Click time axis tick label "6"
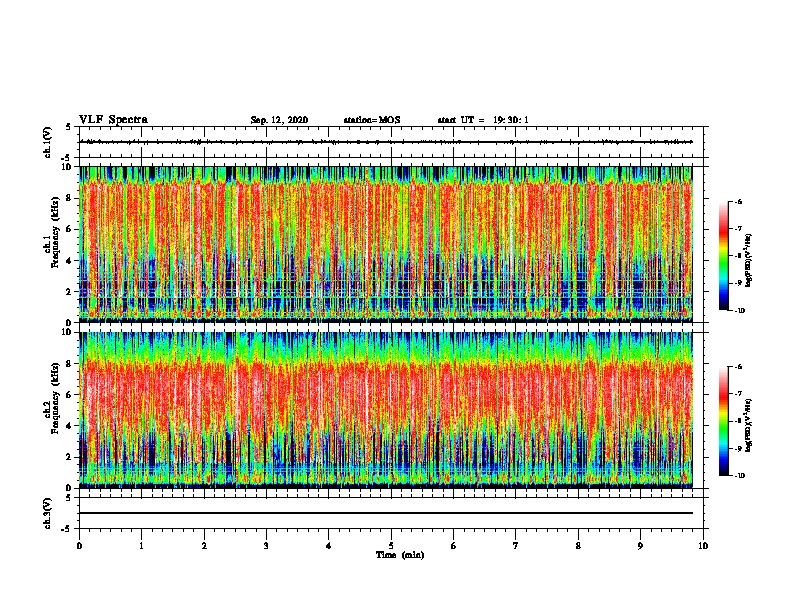Image resolution: width=792 pixels, height=612 pixels. [454, 546]
